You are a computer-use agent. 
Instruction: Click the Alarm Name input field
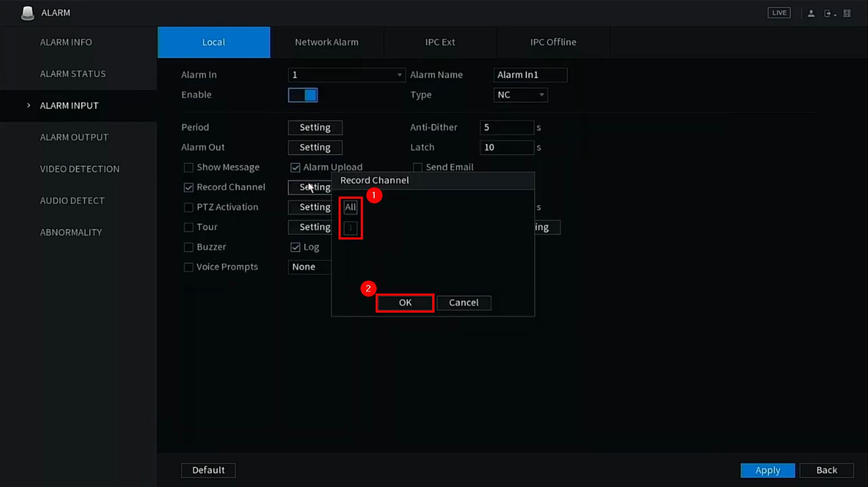point(530,75)
